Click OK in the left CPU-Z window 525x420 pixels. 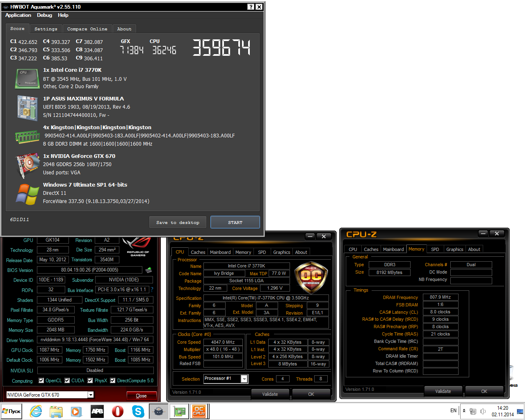311,394
